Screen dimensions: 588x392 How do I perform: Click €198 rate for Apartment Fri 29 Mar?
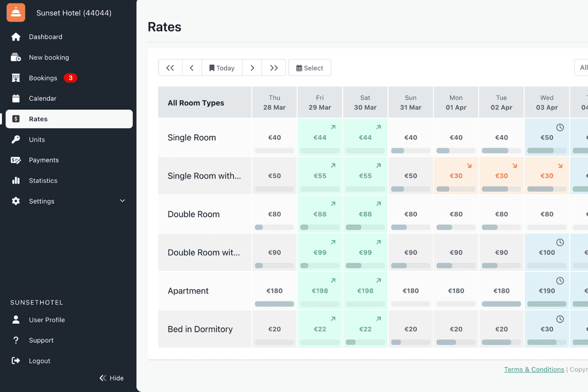[320, 291]
